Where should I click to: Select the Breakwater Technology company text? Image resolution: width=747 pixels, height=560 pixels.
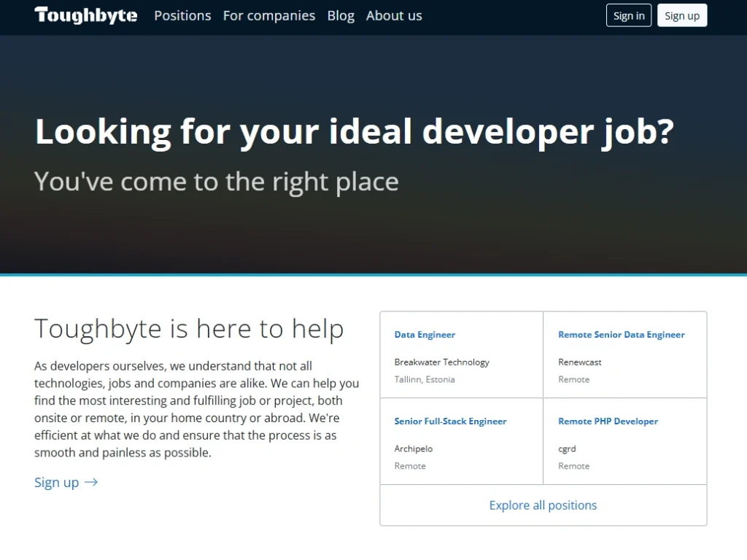click(x=441, y=362)
